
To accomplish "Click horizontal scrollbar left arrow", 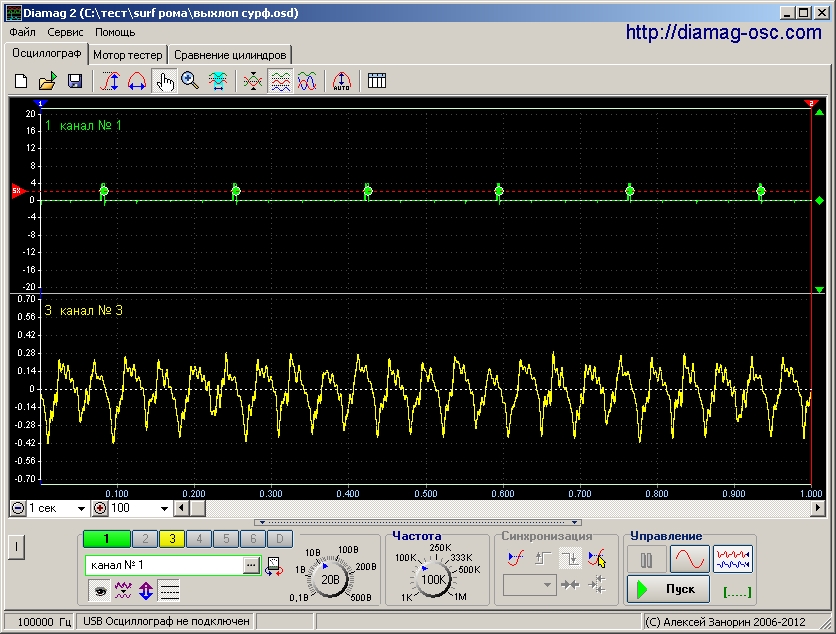I will click(x=181, y=508).
